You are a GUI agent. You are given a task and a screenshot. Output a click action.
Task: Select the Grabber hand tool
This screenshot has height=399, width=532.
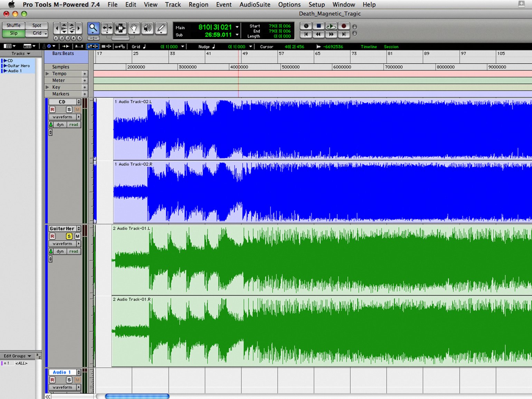click(x=134, y=28)
